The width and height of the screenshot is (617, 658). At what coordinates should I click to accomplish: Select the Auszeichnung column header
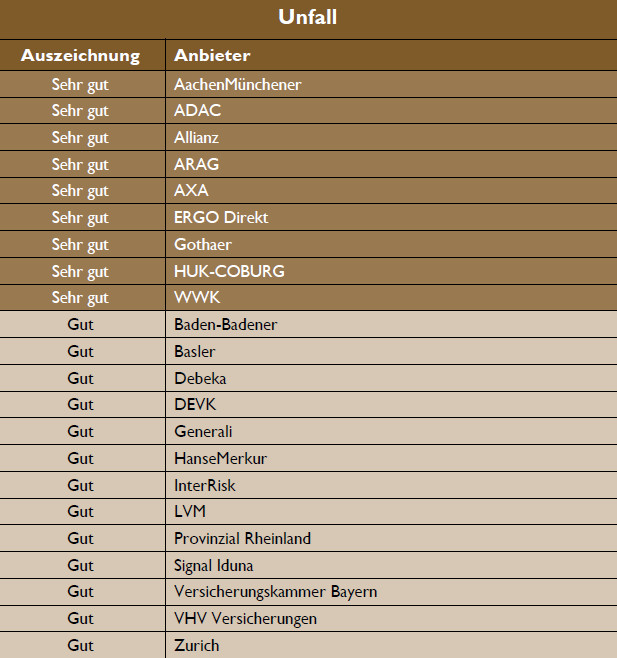80,55
